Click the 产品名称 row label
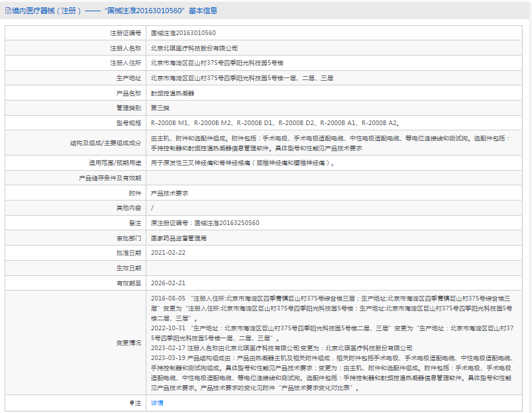532x413 pixels. (129, 93)
